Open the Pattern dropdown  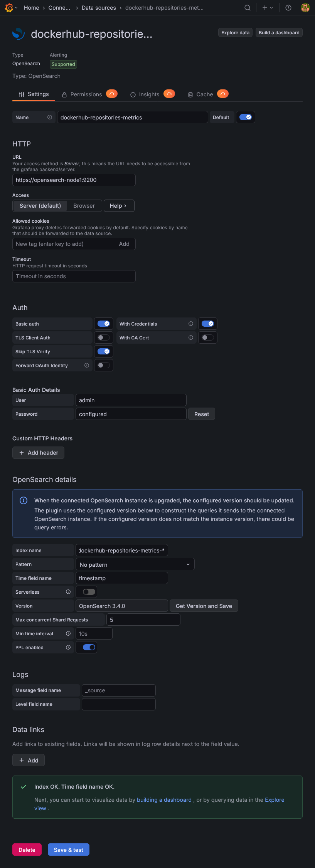tap(135, 564)
